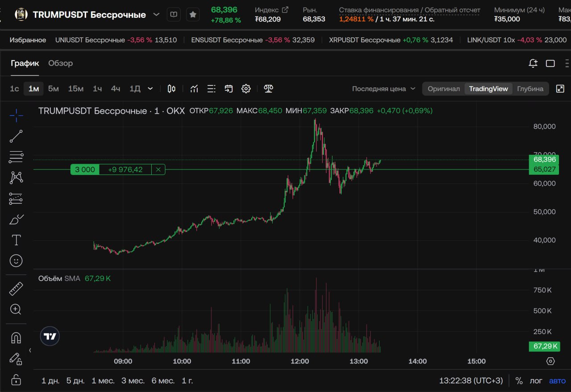This screenshot has width=571, height=392.
Task: Click the calendar-arrow icon left of the gear
Action: click(229, 89)
